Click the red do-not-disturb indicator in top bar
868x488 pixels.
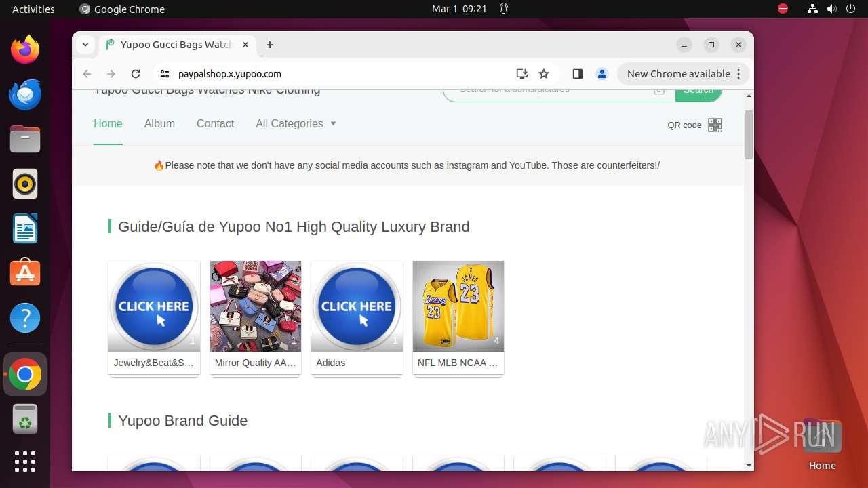pyautogui.click(x=783, y=9)
